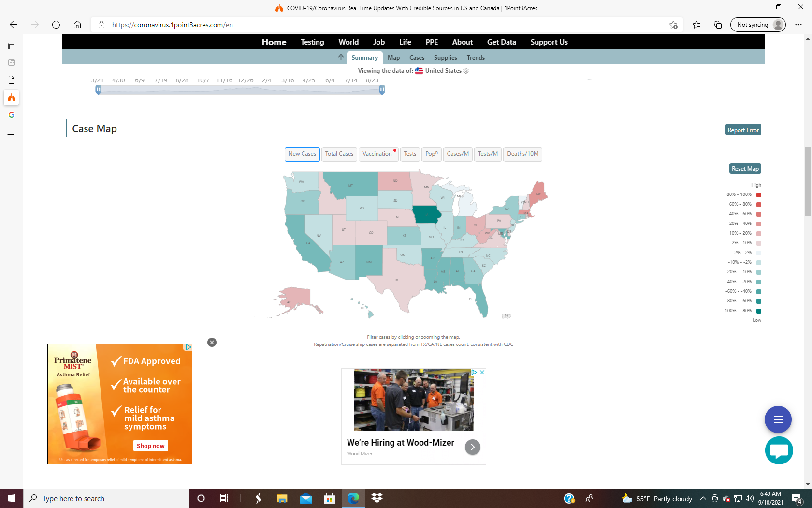Image resolution: width=812 pixels, height=508 pixels.
Task: Add this page to favorites
Action: point(673,25)
